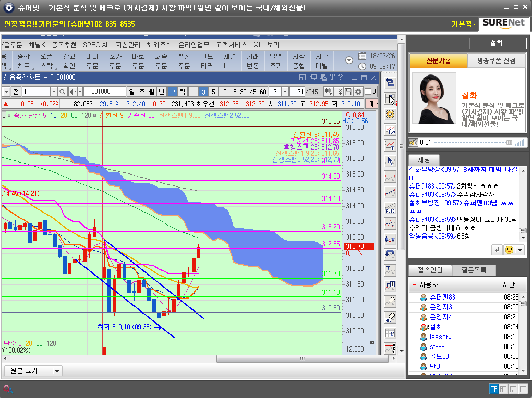Open the SPECIAL menu
Viewport: 532px width, 398px height.
[x=96, y=45]
